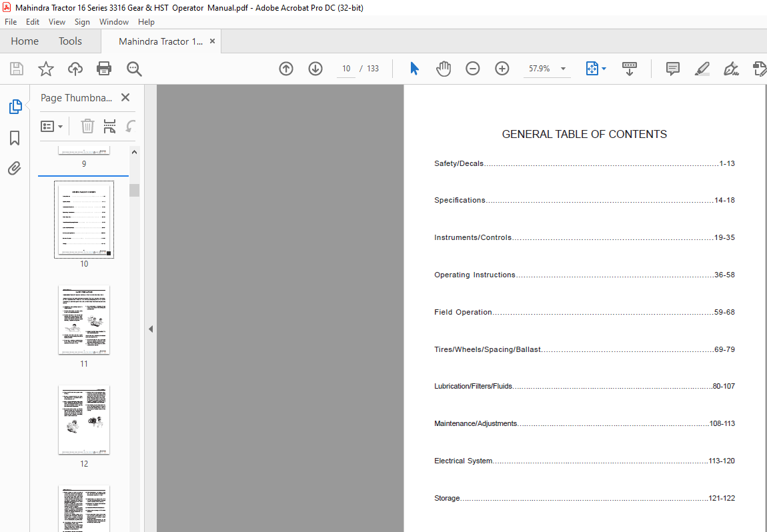Click the thumbnails panel scrollbar handle
767x532 pixels.
(135, 190)
